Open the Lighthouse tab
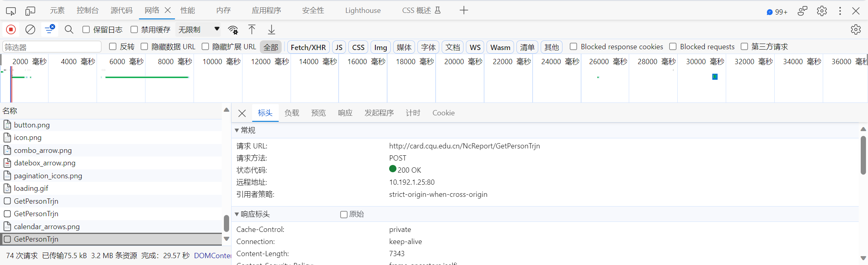The image size is (868, 265). (x=363, y=10)
